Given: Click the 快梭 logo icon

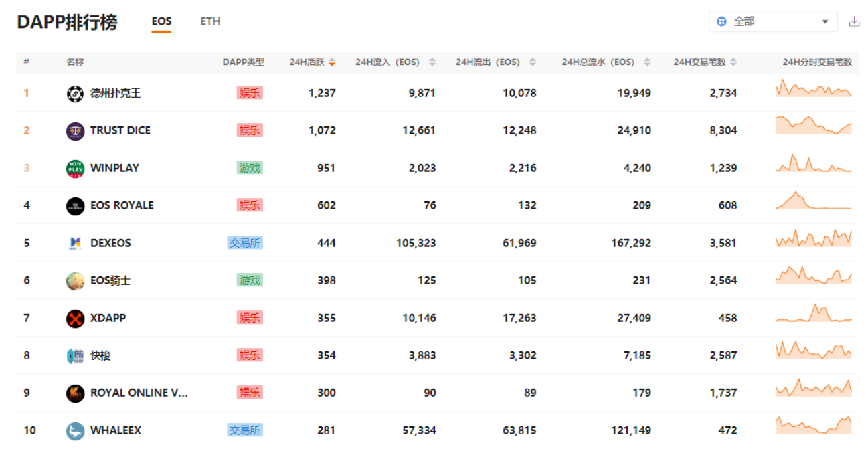Looking at the screenshot, I should point(75,356).
